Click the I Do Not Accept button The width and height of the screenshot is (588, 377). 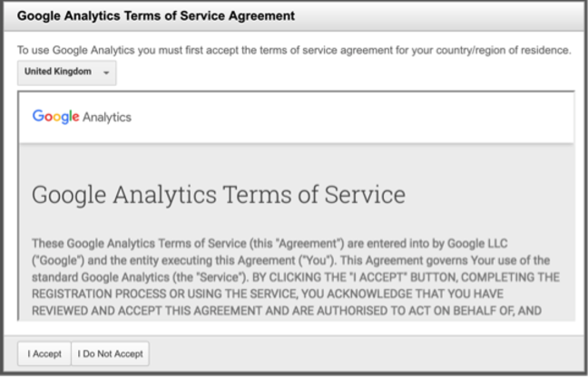110,353
